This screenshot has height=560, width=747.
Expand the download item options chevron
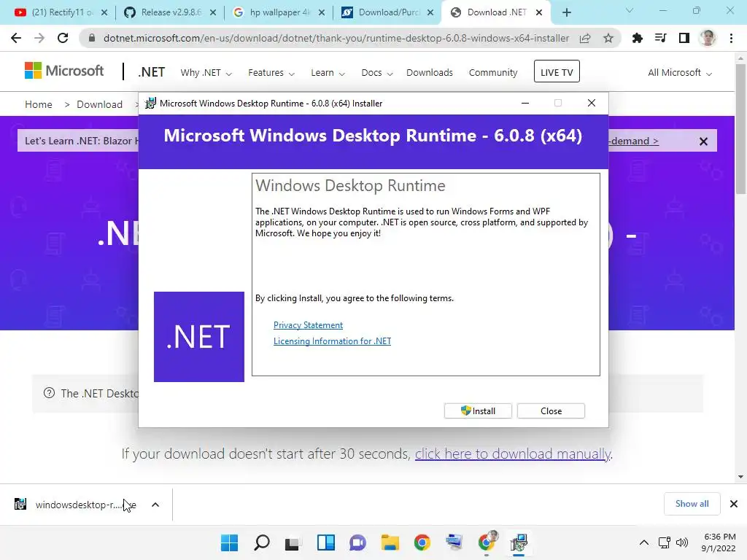pyautogui.click(x=155, y=505)
